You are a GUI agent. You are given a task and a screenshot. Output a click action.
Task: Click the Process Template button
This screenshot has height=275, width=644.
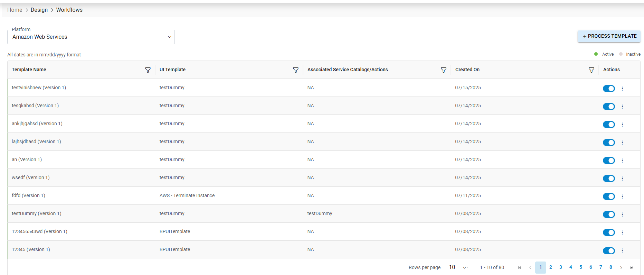609,36
